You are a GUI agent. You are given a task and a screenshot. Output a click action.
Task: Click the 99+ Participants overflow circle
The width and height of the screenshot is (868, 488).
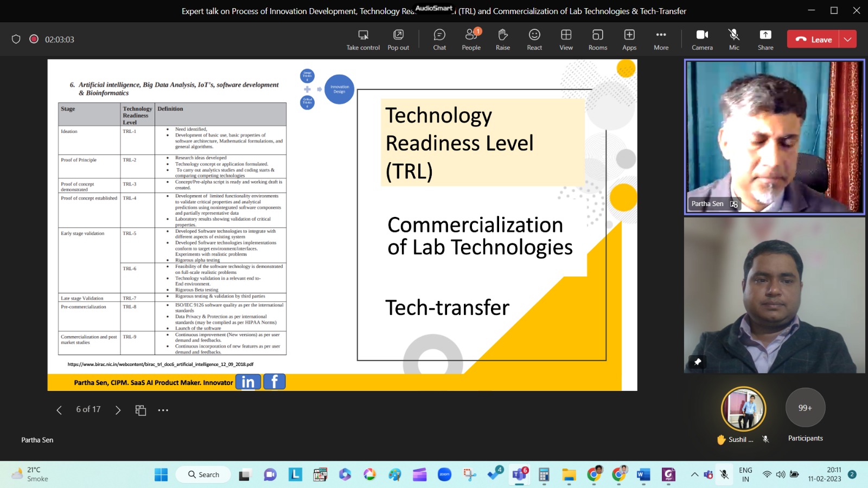805,408
